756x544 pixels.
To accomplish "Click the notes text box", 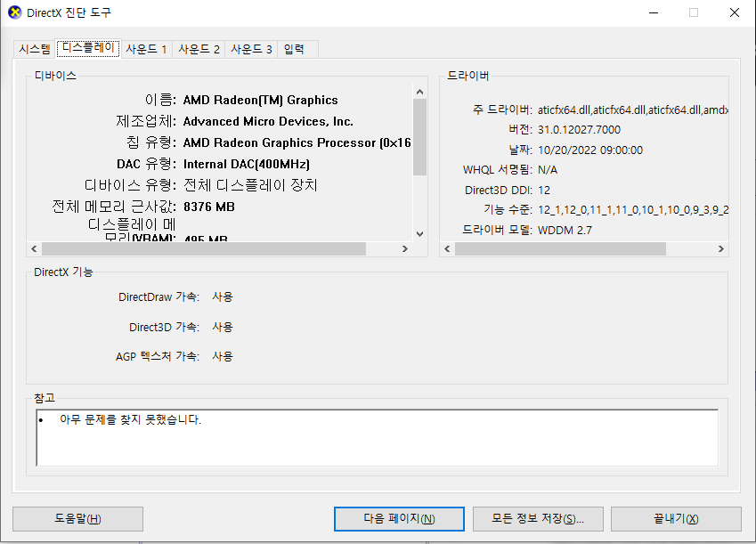I will click(377, 437).
